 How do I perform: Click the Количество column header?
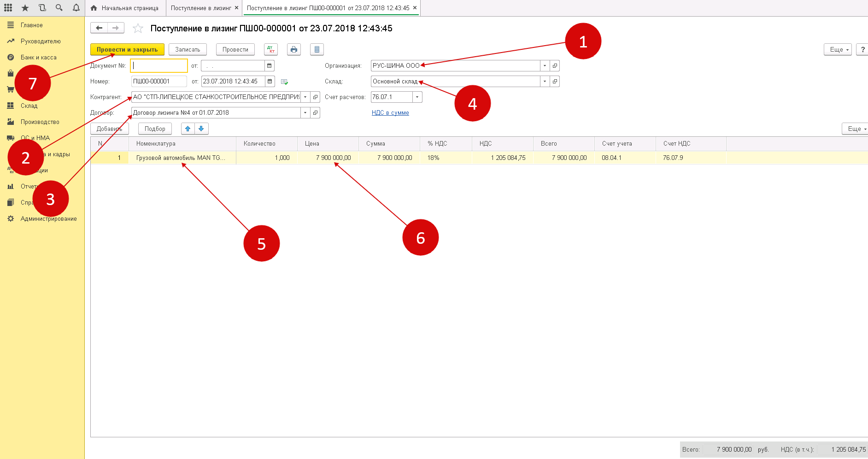267,144
